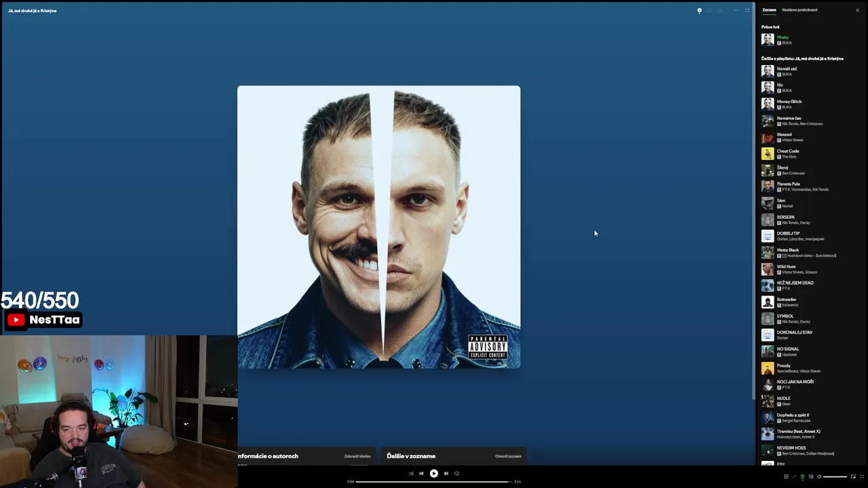The height and width of the screenshot is (488, 868).
Task: Toggle repeat mode
Action: coord(456,474)
